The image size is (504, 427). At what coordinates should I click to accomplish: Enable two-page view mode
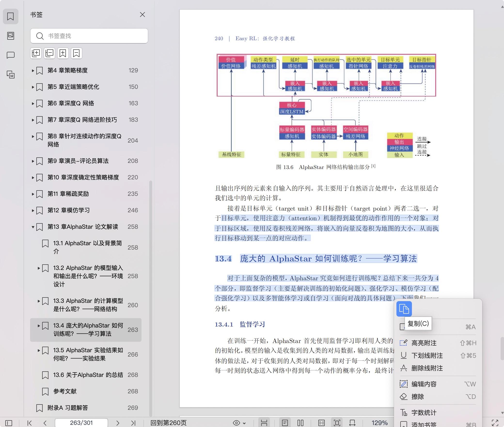point(300,423)
